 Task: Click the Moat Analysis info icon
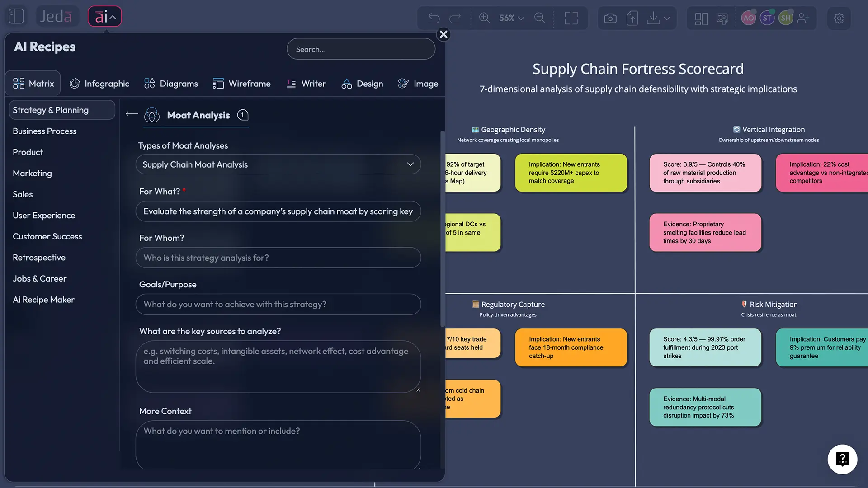pos(243,115)
